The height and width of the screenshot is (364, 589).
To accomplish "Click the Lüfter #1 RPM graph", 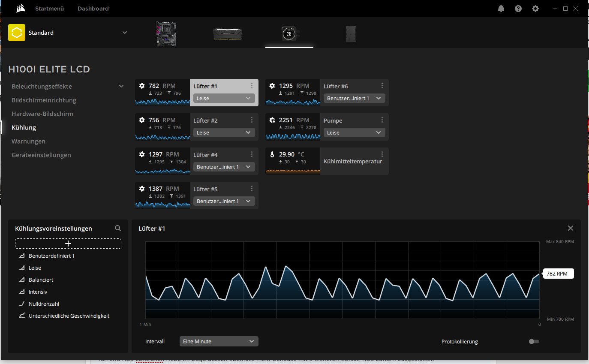I will pyautogui.click(x=343, y=280).
